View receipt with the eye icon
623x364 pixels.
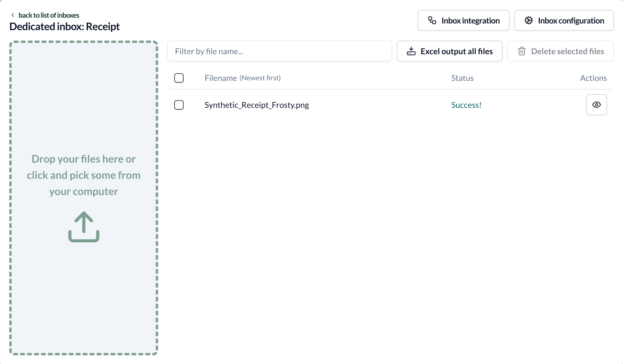coord(596,105)
